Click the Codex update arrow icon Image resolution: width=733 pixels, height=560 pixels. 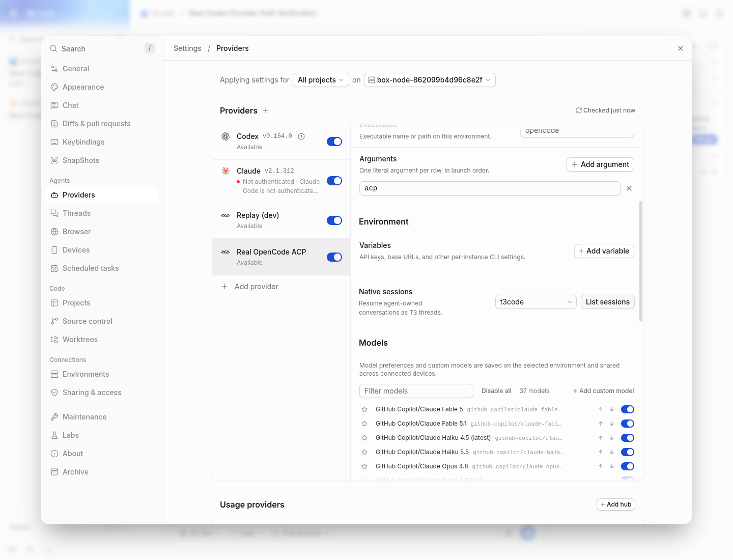point(301,136)
